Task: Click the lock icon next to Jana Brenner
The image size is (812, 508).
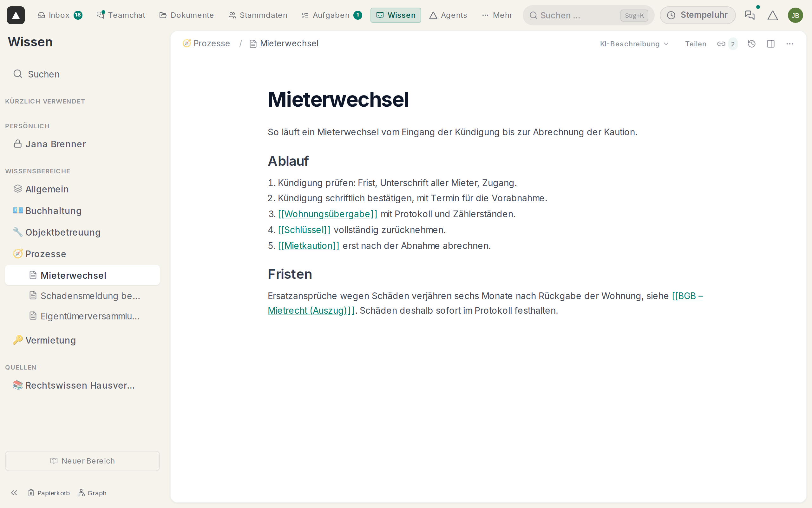Action: coord(18,144)
